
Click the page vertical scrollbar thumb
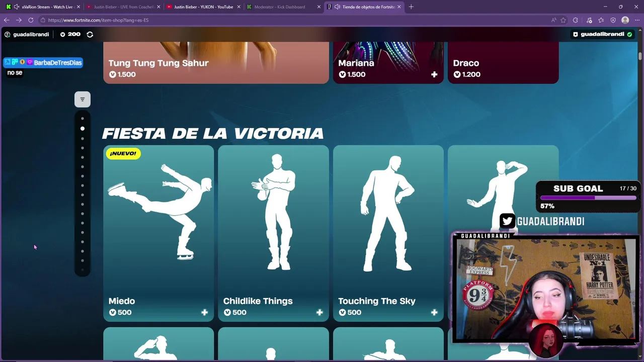tap(640, 55)
